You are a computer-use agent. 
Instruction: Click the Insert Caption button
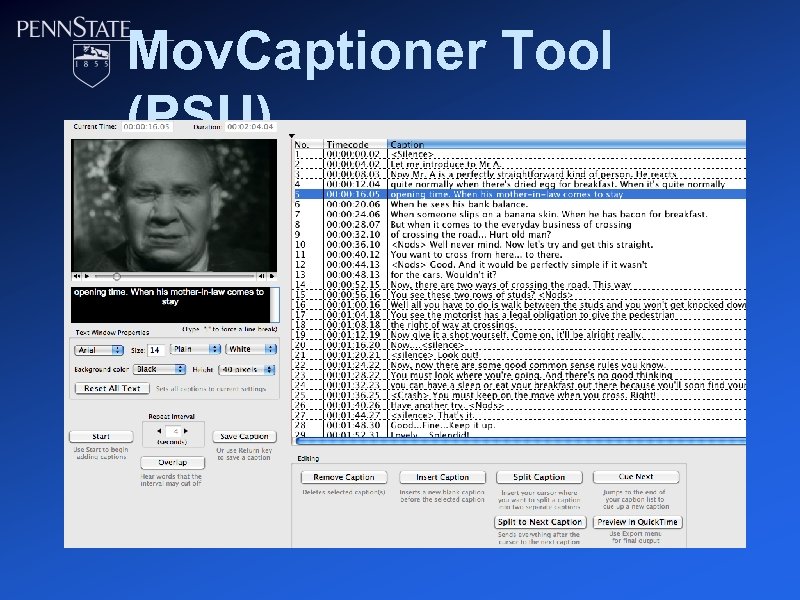(x=442, y=477)
